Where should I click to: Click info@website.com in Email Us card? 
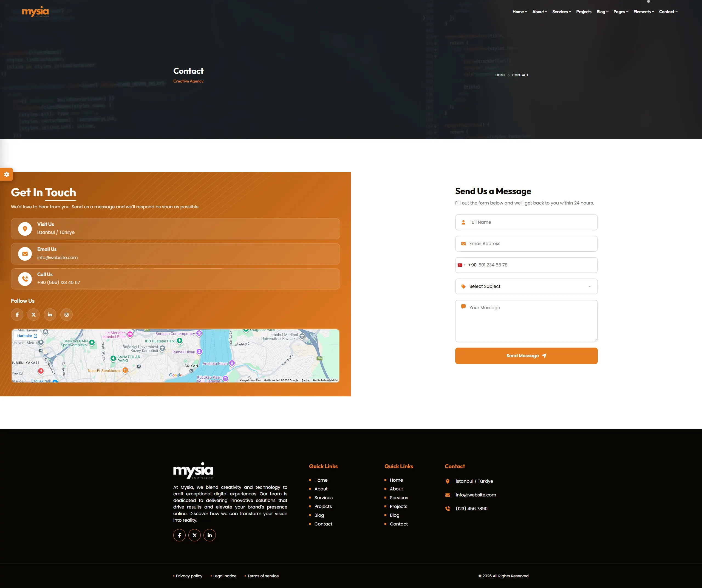pyautogui.click(x=58, y=258)
